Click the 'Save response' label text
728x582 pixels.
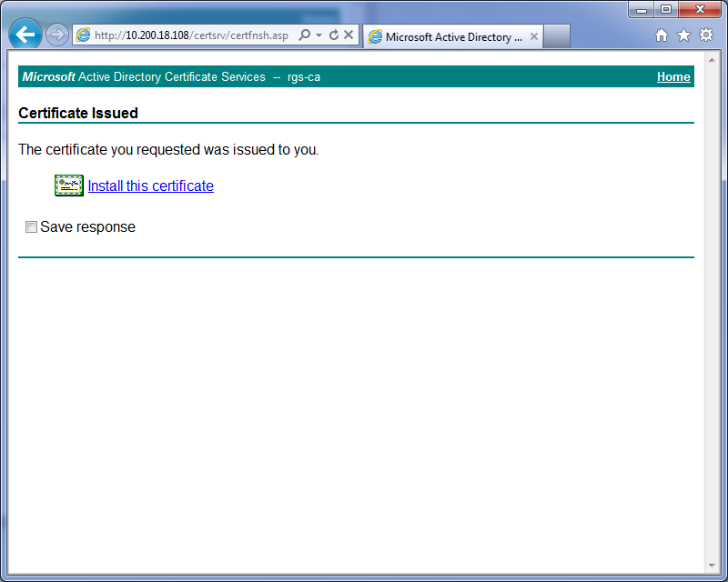(87, 227)
